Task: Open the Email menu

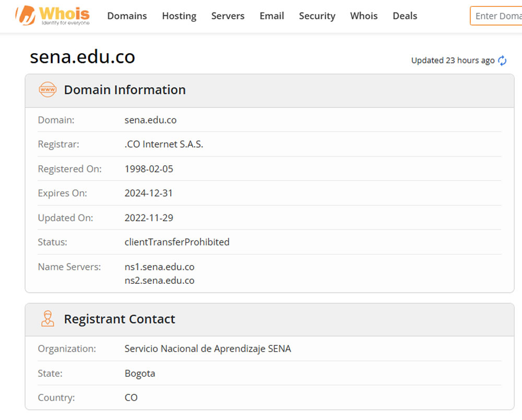Action: pos(271,16)
